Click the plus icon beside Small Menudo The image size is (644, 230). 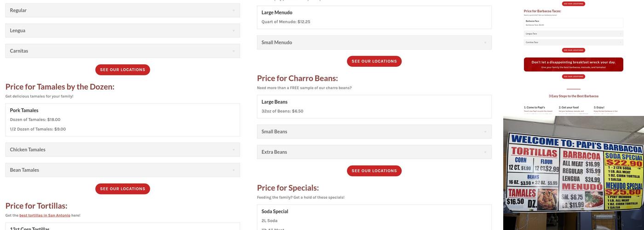click(485, 43)
